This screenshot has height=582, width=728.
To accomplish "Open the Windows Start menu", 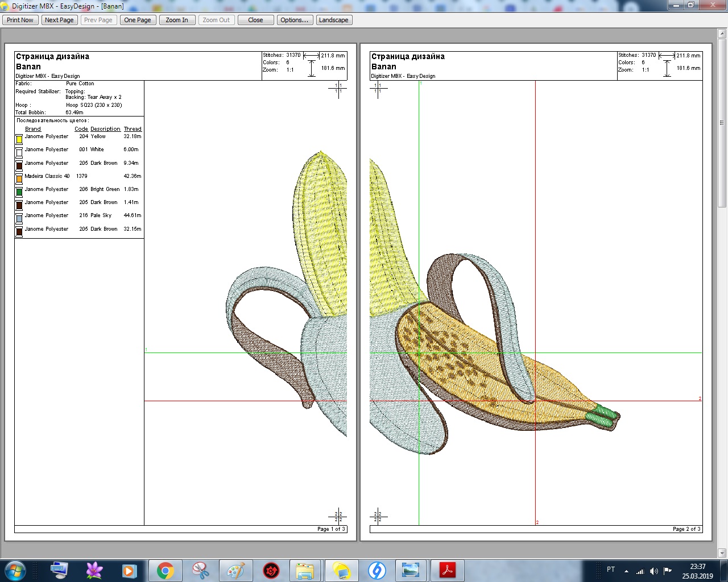I will (15, 570).
